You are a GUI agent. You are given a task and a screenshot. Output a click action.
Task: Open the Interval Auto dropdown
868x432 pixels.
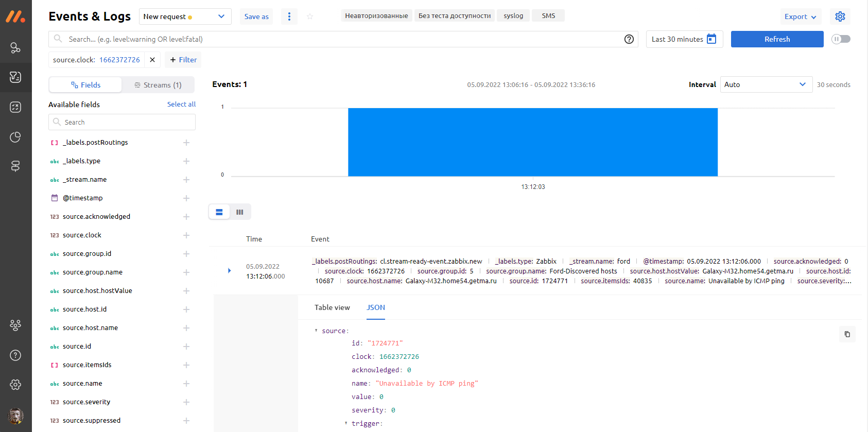[x=766, y=84]
